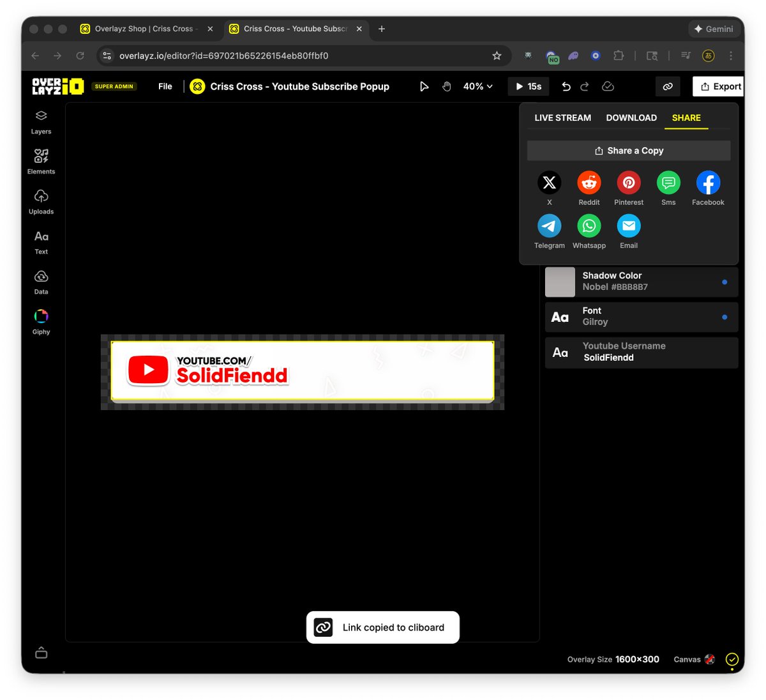Viewport: 766px width, 700px height.
Task: Share to Pinterest
Action: coord(629,183)
